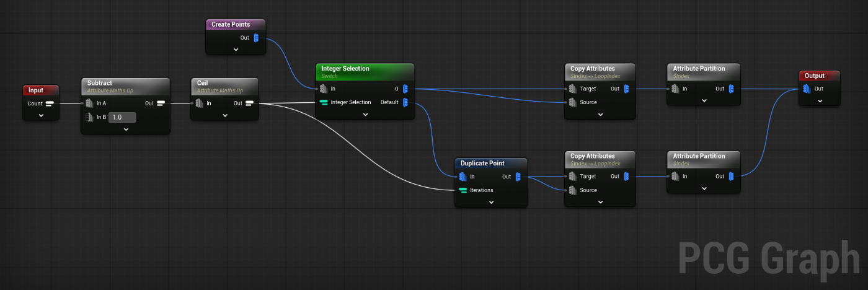Click Out pin on lower Attribute Partition node
Image resolution: width=868 pixels, height=290 pixels.
pyautogui.click(x=732, y=177)
